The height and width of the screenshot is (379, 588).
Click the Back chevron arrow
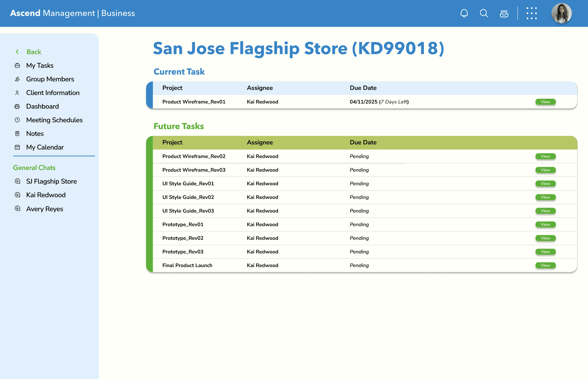click(x=17, y=52)
